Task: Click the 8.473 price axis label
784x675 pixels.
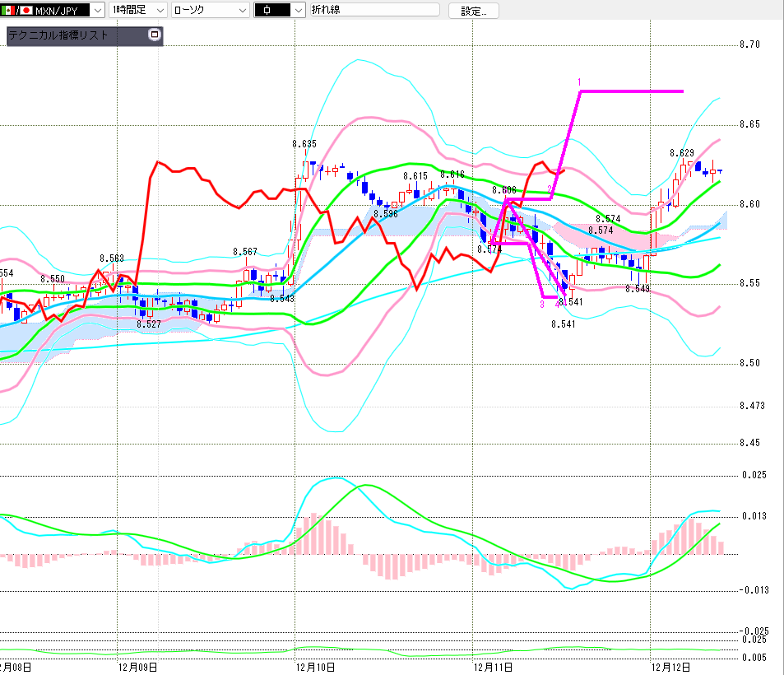Action: pos(753,406)
